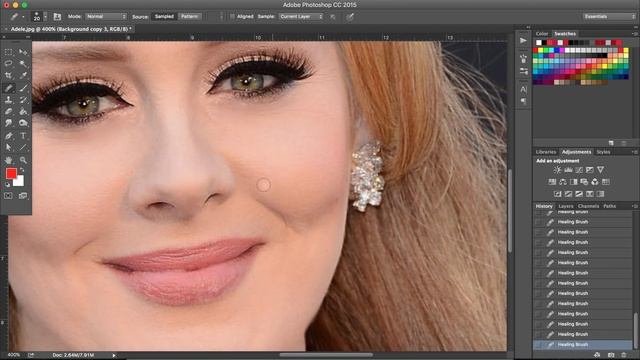
Task: Open the Paragraph panel icon
Action: [x=523, y=101]
